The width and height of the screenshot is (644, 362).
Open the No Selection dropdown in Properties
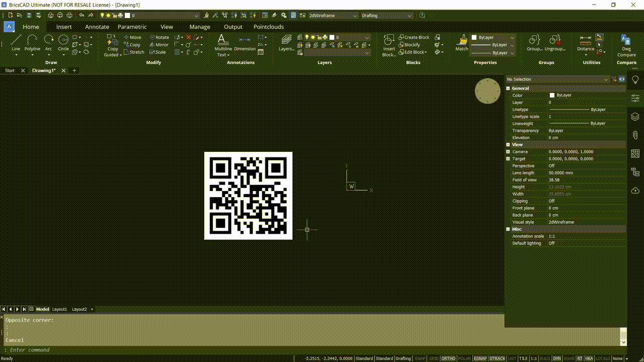[557, 79]
